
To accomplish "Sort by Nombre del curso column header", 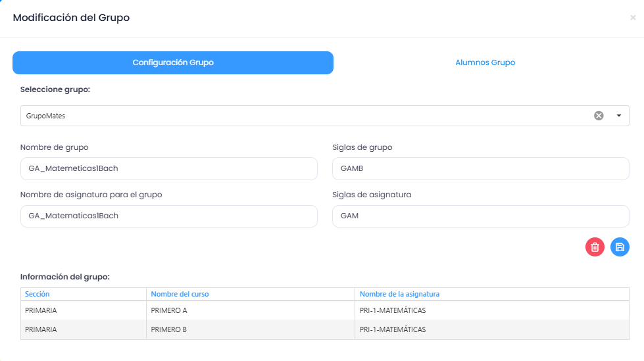I will [180, 294].
